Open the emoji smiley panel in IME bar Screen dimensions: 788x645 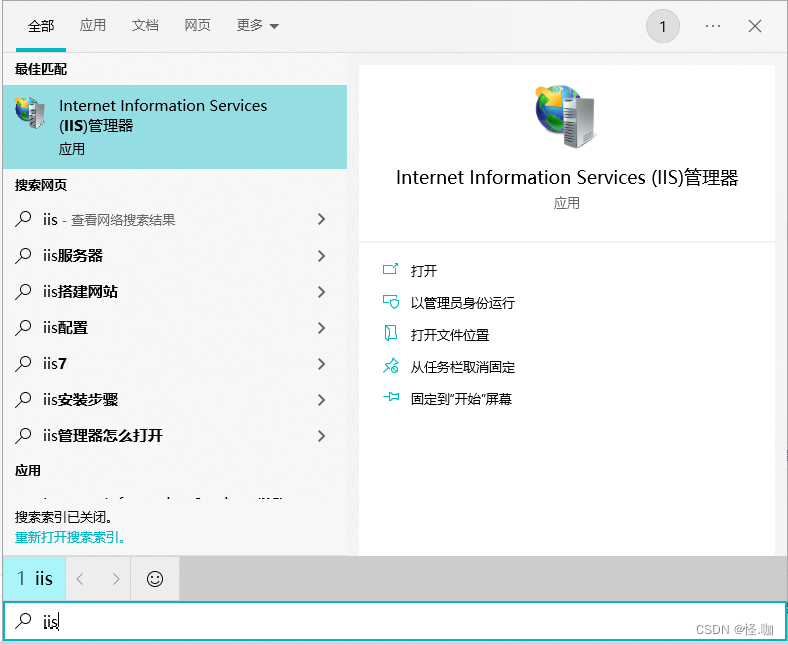coord(155,579)
